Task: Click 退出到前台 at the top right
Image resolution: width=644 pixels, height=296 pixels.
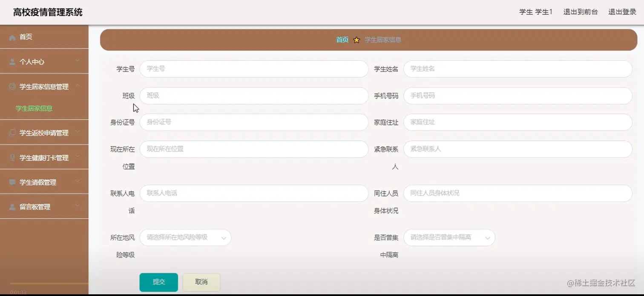Action: 581,12
